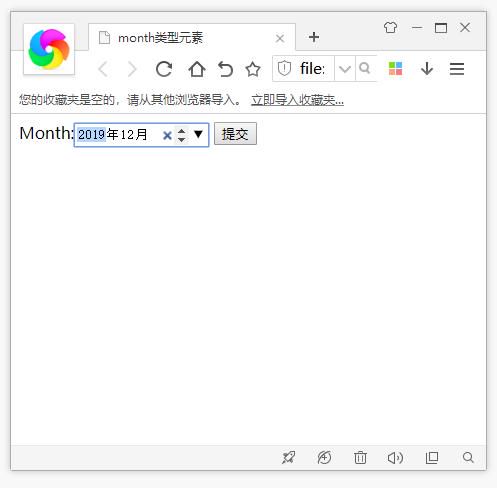Open a new tab with plus button
The image size is (497, 488).
click(x=314, y=37)
